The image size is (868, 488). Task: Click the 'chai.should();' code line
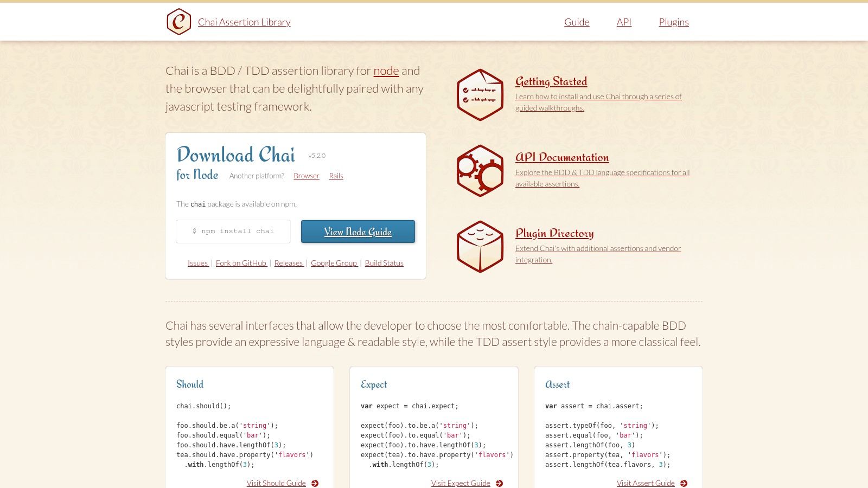pyautogui.click(x=203, y=406)
